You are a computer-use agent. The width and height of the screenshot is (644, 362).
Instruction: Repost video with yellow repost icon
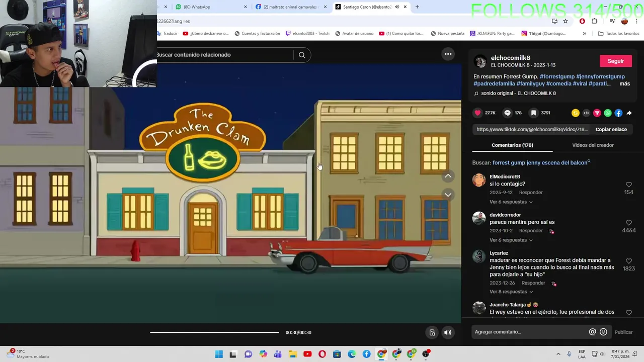(576, 113)
